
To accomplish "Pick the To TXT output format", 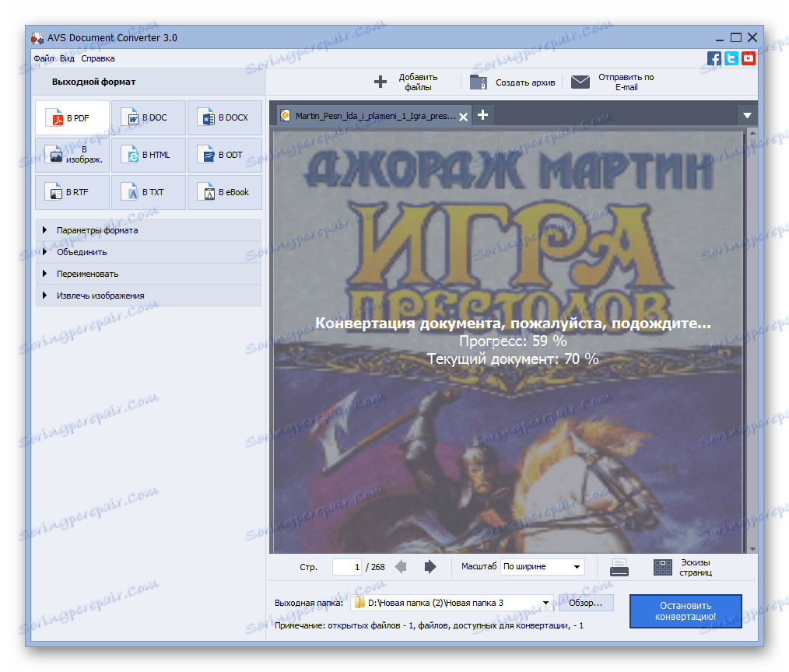I will pos(149,192).
